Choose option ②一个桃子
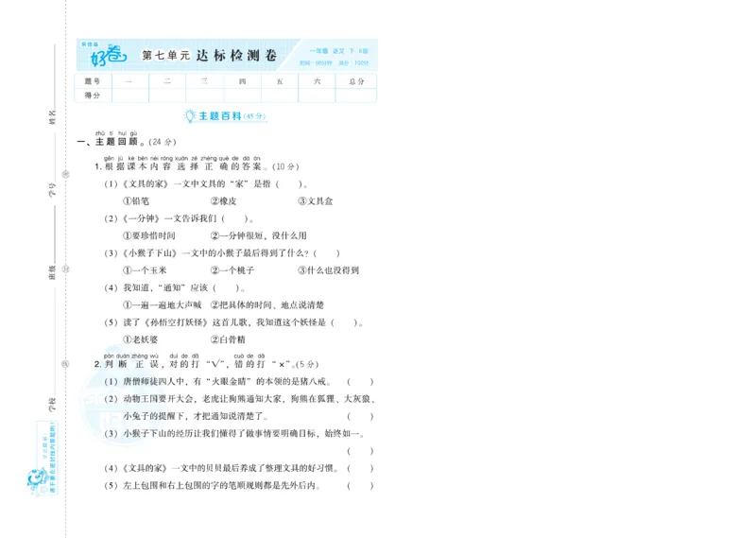Viewport: 756px width, 538px height. pyautogui.click(x=232, y=270)
